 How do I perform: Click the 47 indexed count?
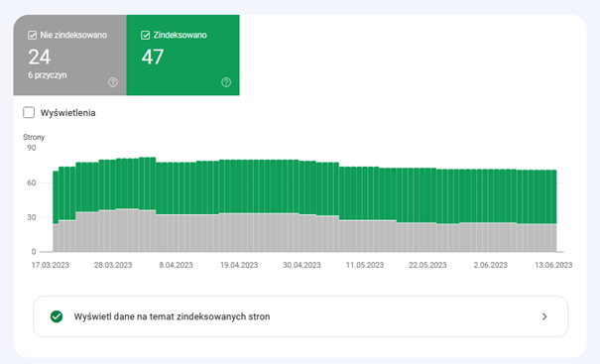pos(153,58)
